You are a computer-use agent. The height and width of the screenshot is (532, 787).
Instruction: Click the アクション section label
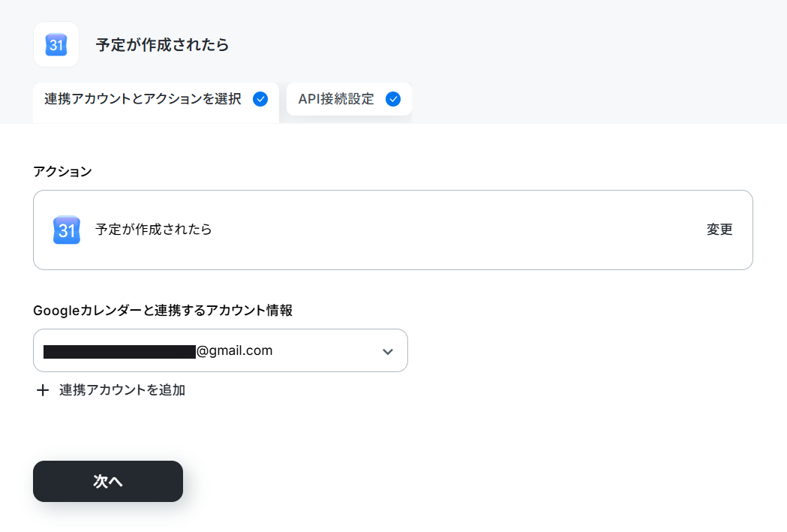(62, 171)
